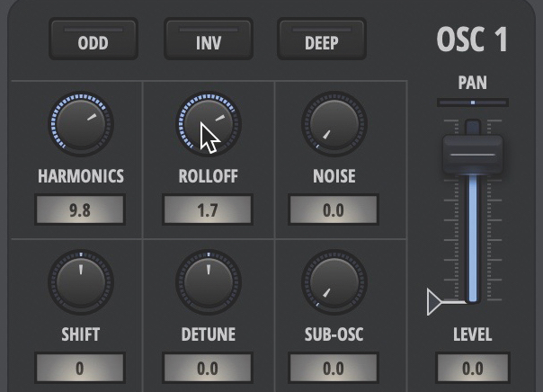
Task: Click the PAN slider
Action: (x=473, y=102)
